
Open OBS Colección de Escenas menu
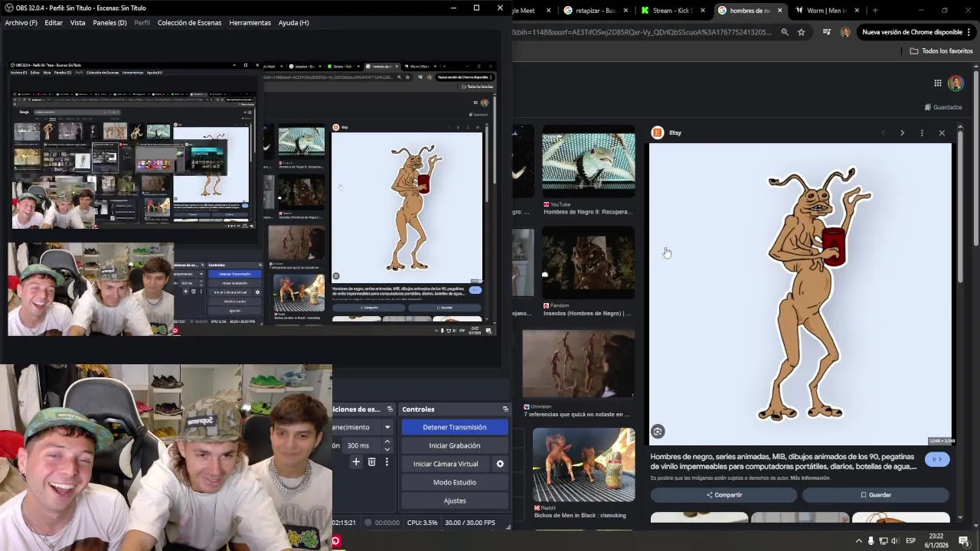click(x=189, y=23)
